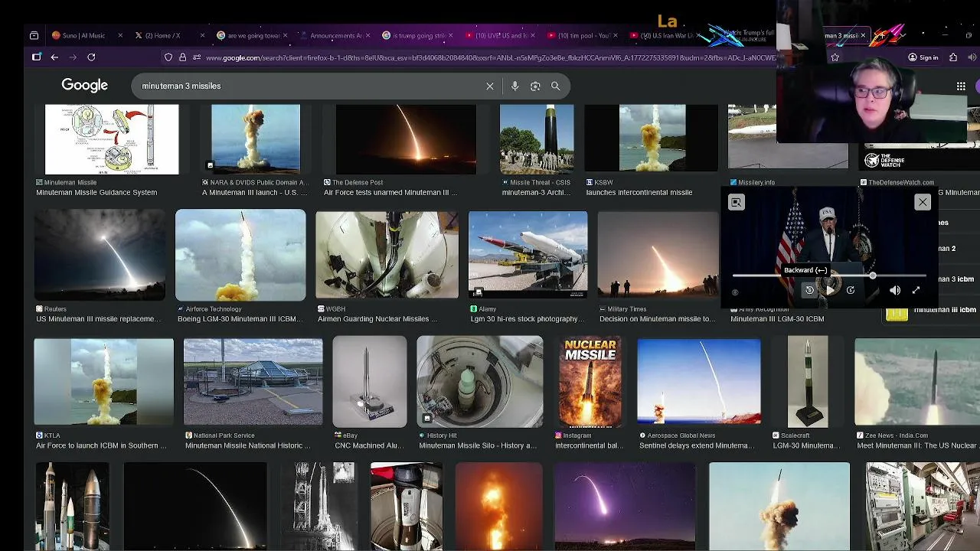Open Minuteman Missile Guidance System result
Image resolution: width=980 pixels, height=551 pixels.
point(96,193)
